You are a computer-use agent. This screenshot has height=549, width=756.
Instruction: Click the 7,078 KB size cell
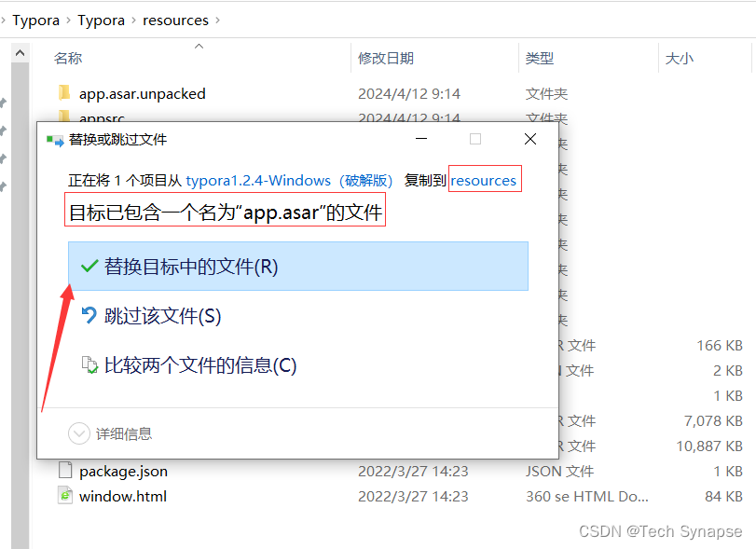(x=713, y=421)
